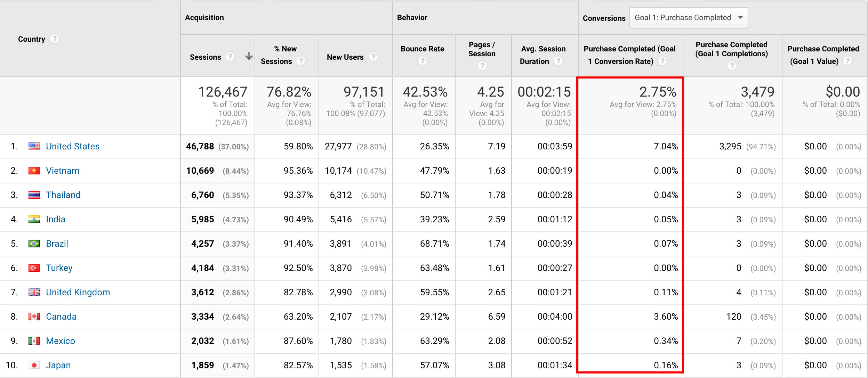Click the Behavior group header
This screenshot has width=868, height=378.
click(412, 18)
